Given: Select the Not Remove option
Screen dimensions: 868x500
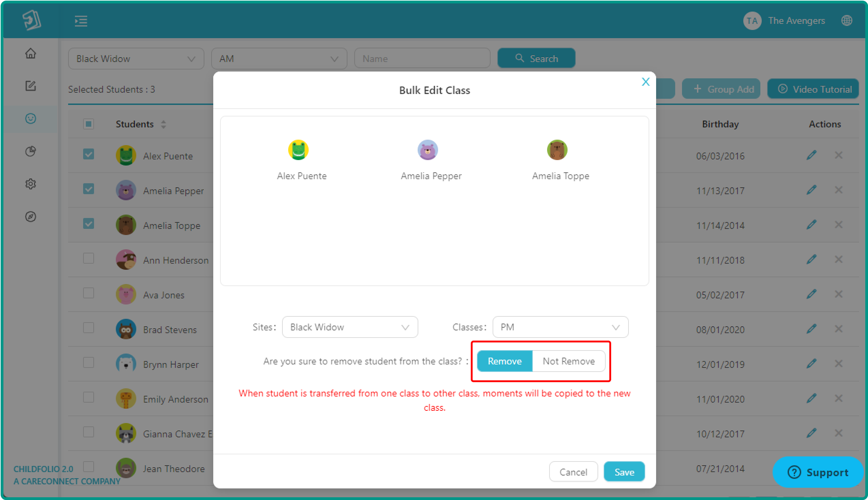Looking at the screenshot, I should click(x=569, y=361).
